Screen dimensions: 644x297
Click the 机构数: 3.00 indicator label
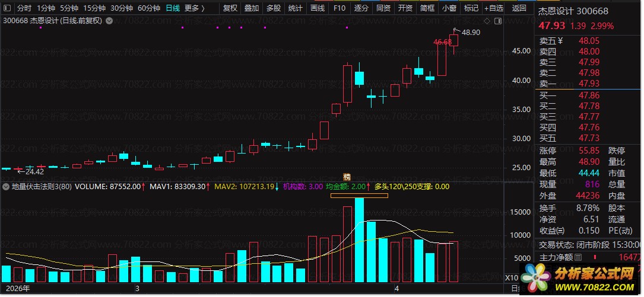303,187
